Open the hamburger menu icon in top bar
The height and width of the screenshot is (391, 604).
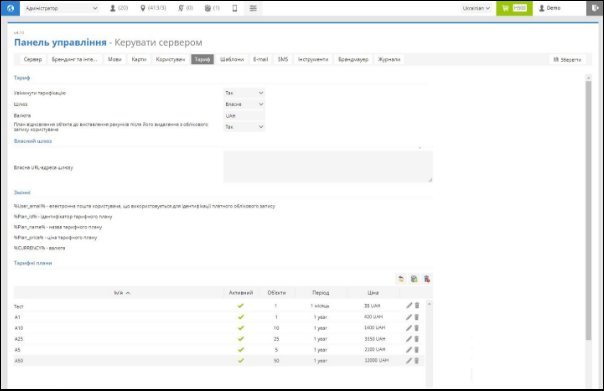[253, 8]
